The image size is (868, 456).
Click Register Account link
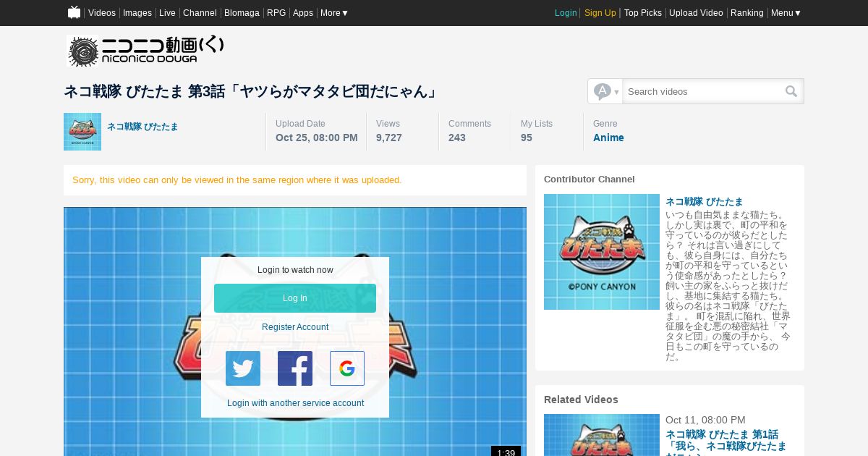[x=295, y=327]
